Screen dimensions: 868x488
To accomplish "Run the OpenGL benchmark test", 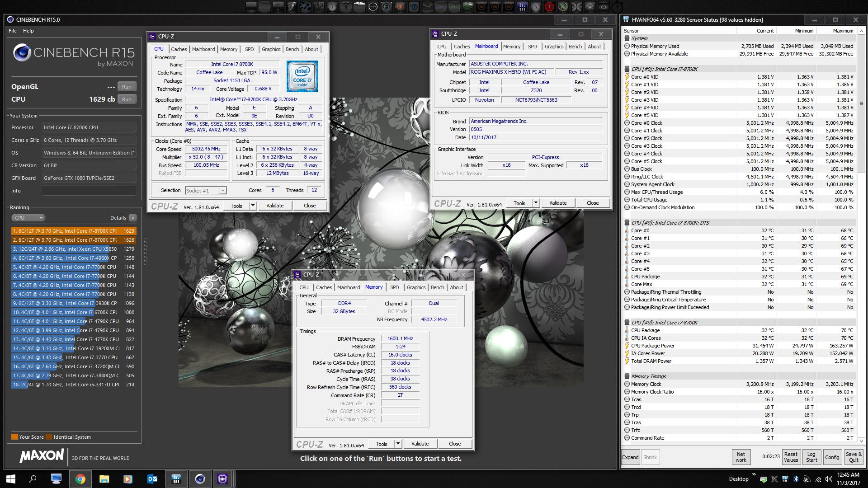I will (x=127, y=87).
